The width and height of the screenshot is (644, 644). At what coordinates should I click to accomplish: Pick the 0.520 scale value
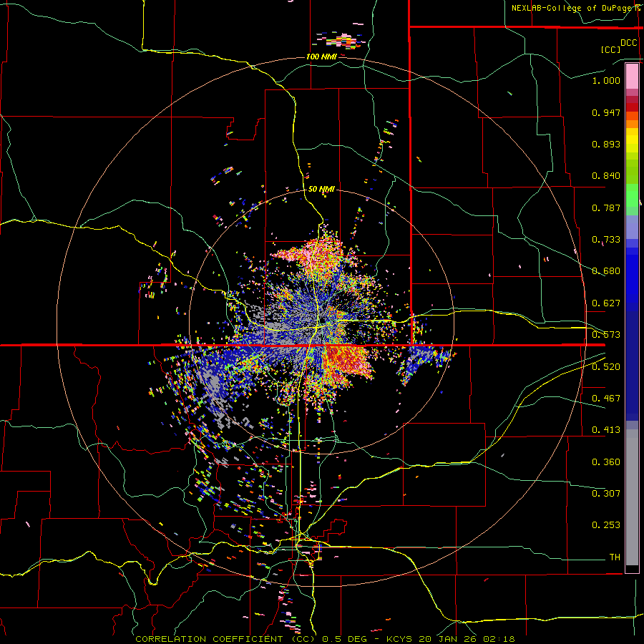click(x=606, y=367)
